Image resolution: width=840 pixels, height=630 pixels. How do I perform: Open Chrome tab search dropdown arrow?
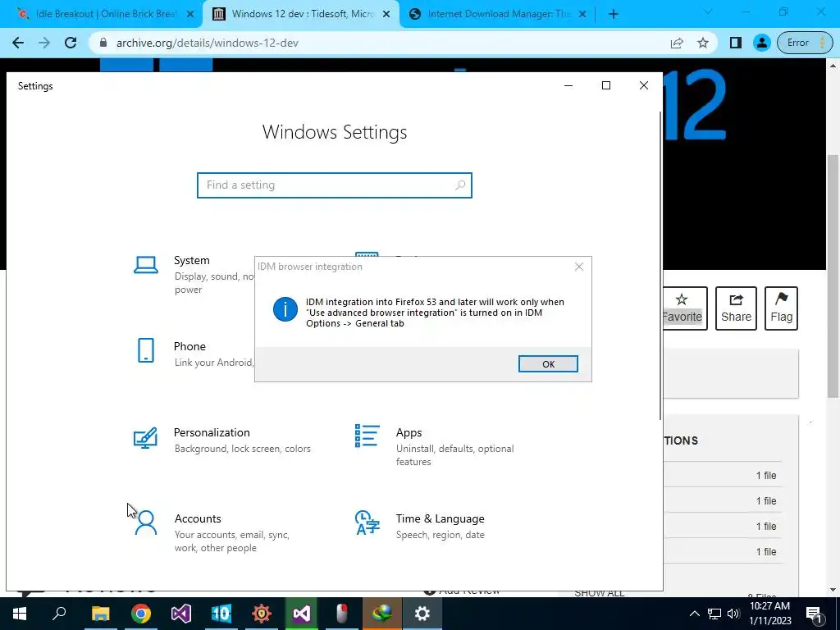707,12
